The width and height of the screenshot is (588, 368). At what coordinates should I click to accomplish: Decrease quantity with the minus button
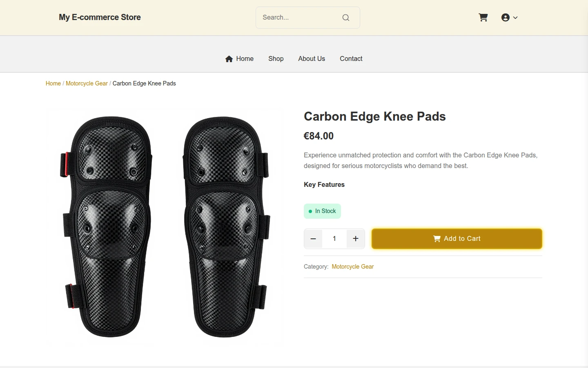(313, 239)
